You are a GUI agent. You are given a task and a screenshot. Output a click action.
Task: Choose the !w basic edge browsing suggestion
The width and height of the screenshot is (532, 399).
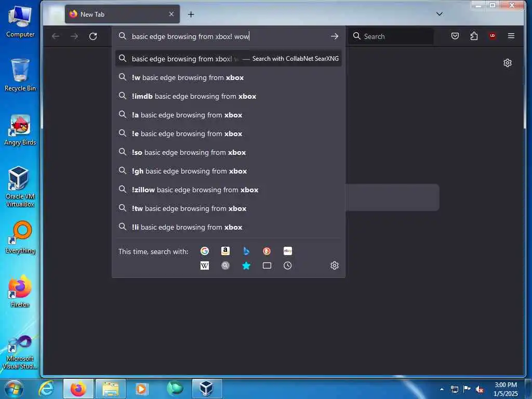pyautogui.click(x=229, y=78)
